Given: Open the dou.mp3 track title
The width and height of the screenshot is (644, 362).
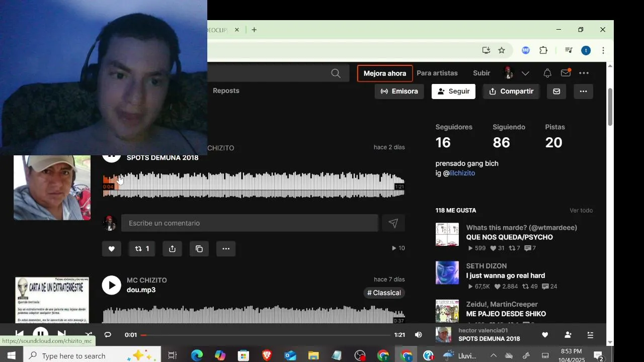Looking at the screenshot, I should [x=141, y=290].
